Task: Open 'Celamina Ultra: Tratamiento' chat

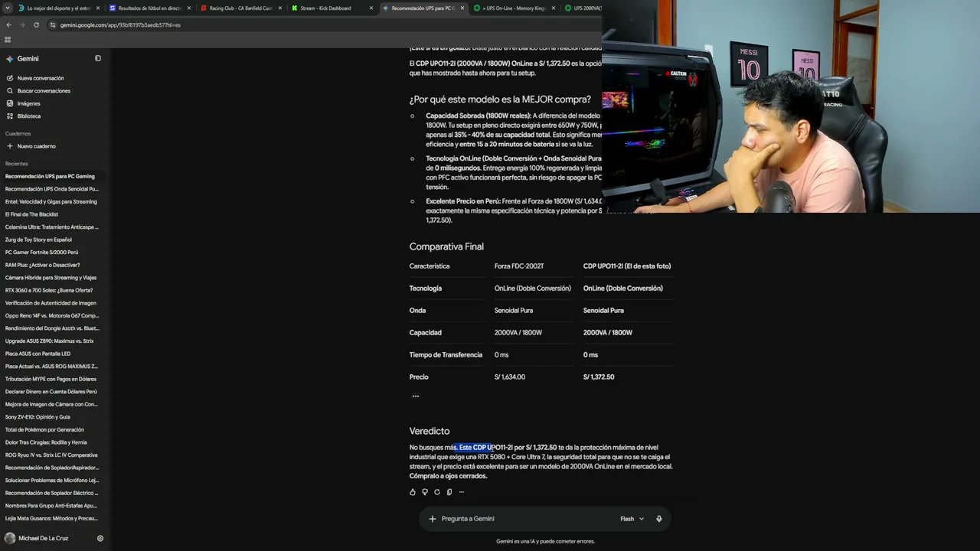Action: click(52, 227)
